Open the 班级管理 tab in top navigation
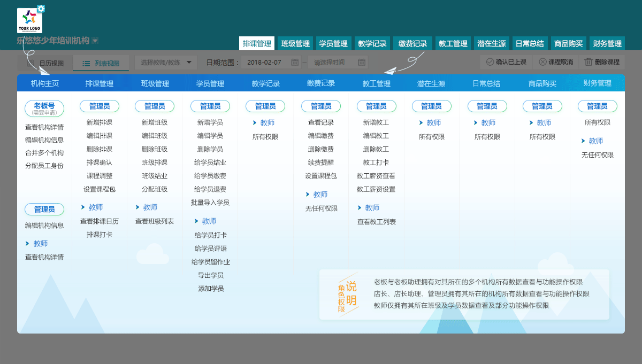Image resolution: width=642 pixels, height=364 pixels. coord(295,44)
